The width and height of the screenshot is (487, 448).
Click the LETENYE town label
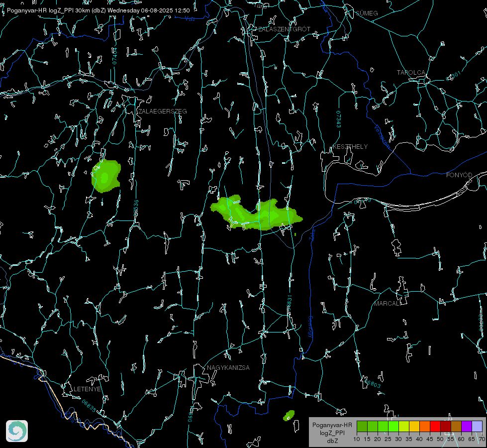point(87,389)
